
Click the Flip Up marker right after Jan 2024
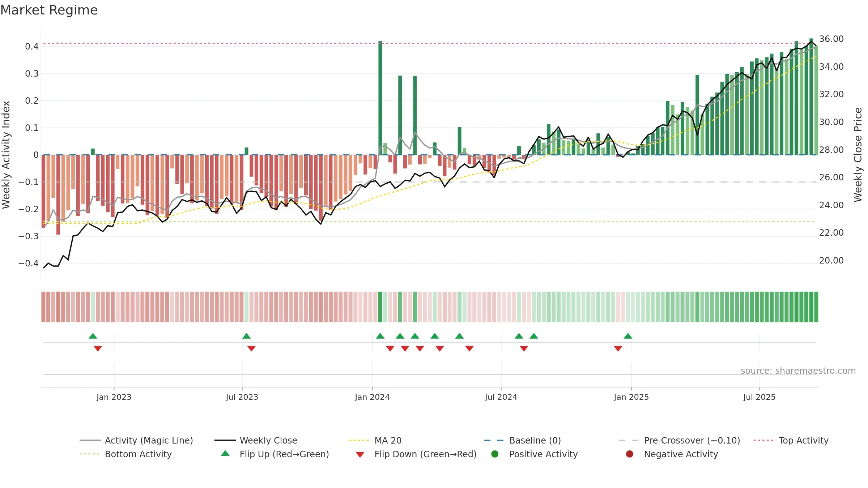pyautogui.click(x=380, y=336)
